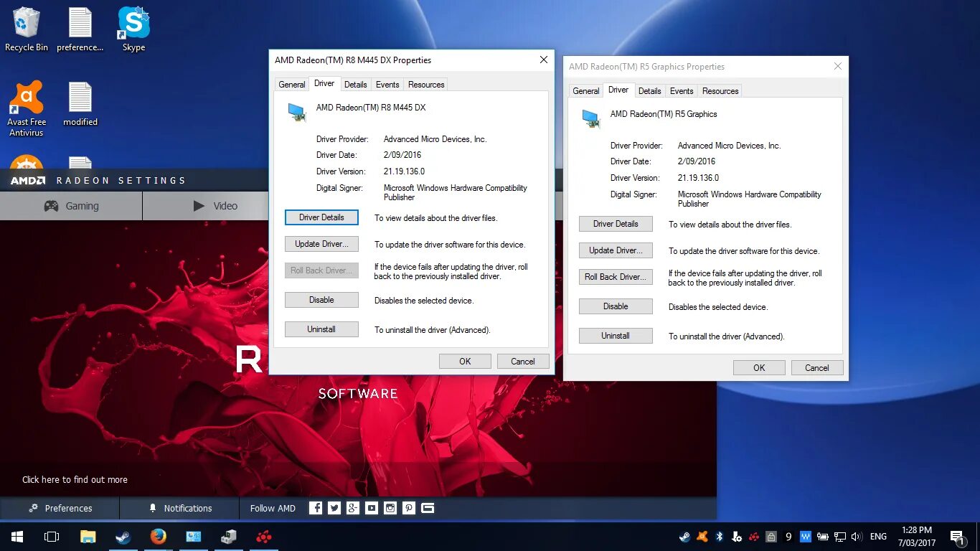Open Details tab in R5 Graphics Properties
Viewport: 980px width, 551px height.
click(650, 91)
